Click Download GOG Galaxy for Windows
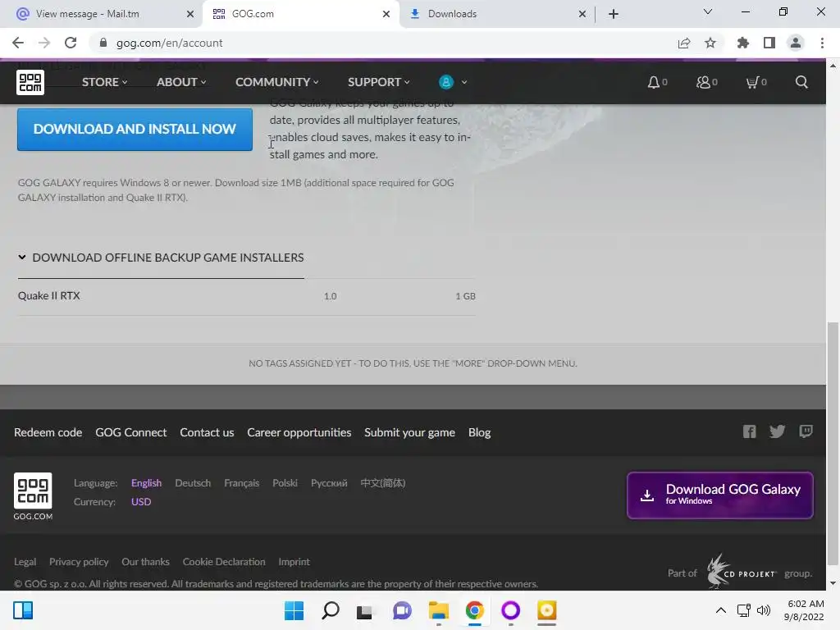Image resolution: width=840 pixels, height=630 pixels. click(720, 495)
